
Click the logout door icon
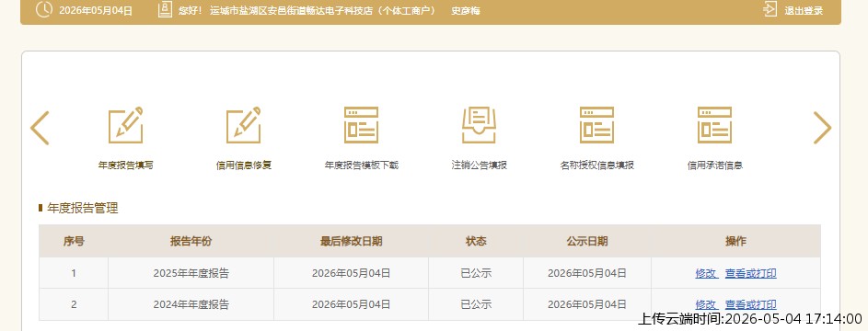tap(770, 9)
